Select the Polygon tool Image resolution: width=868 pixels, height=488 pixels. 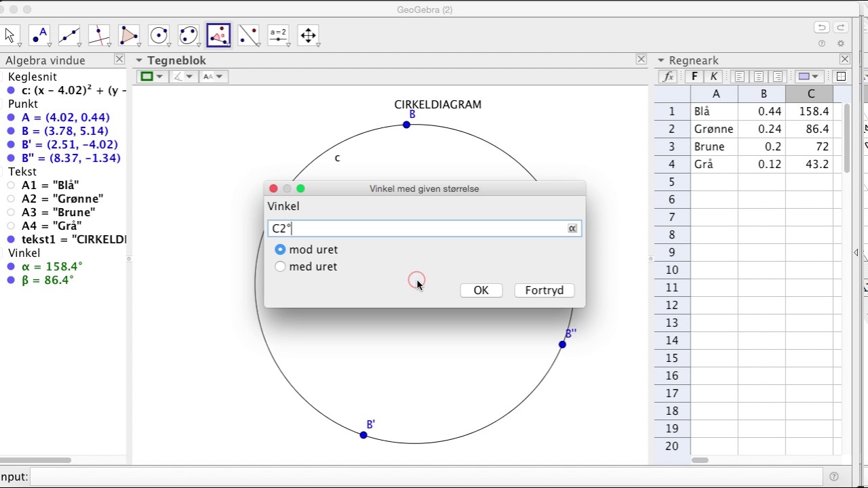(129, 35)
